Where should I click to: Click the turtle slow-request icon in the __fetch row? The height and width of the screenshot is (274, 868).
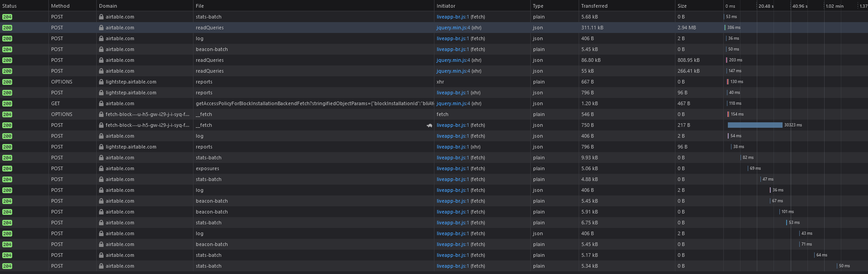429,125
